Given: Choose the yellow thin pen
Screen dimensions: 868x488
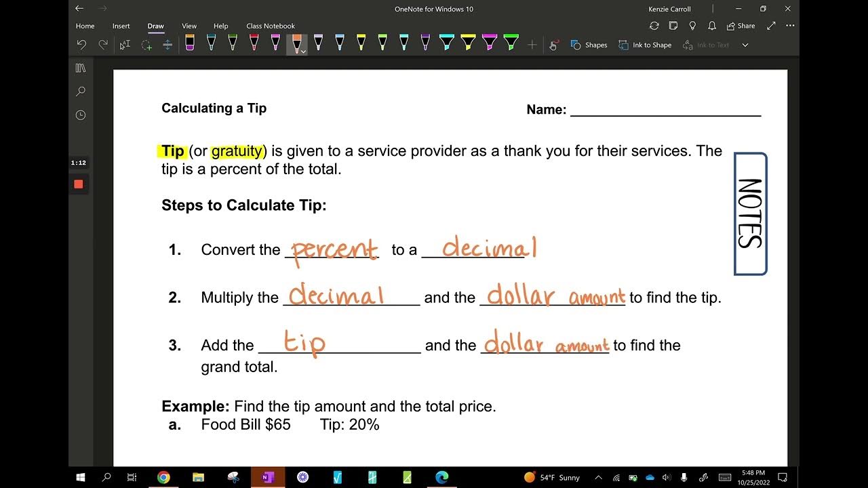Looking at the screenshot, I should point(361,43).
